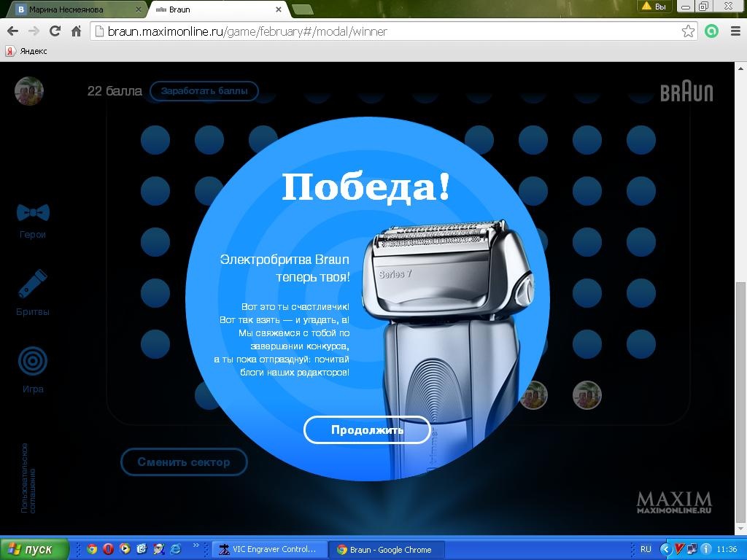The width and height of the screenshot is (747, 560).
Task: Navigate back with the browser back arrow
Action: coord(12,31)
